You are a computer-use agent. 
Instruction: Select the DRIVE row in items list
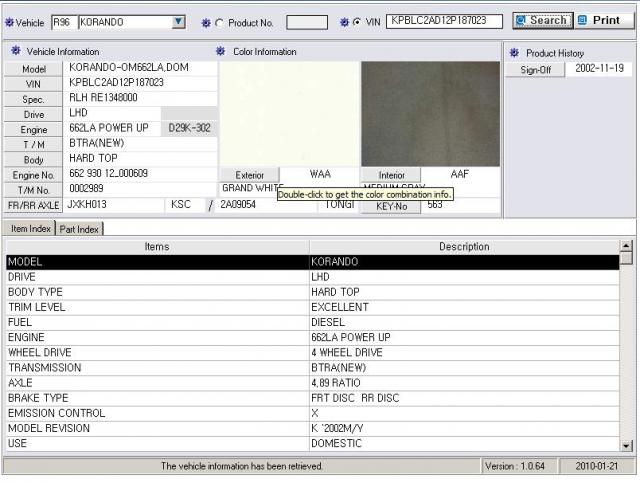point(313,277)
